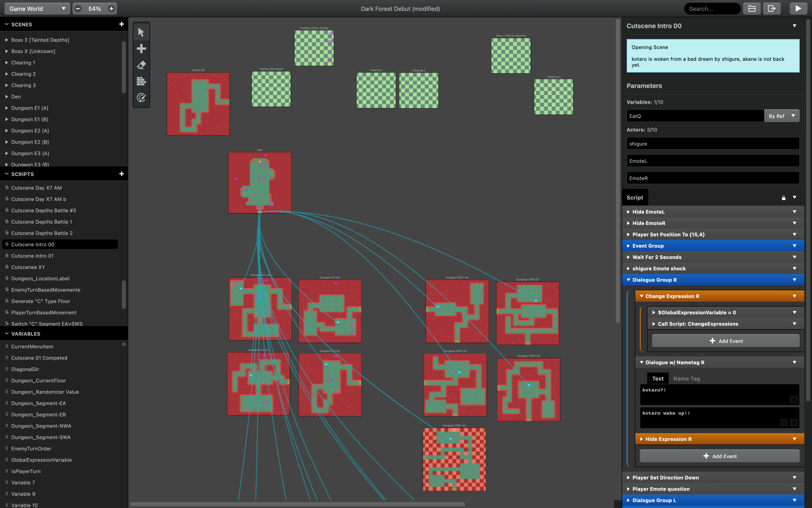Click the shigure actor name field
Screen dimensions: 812x508
tap(713, 143)
